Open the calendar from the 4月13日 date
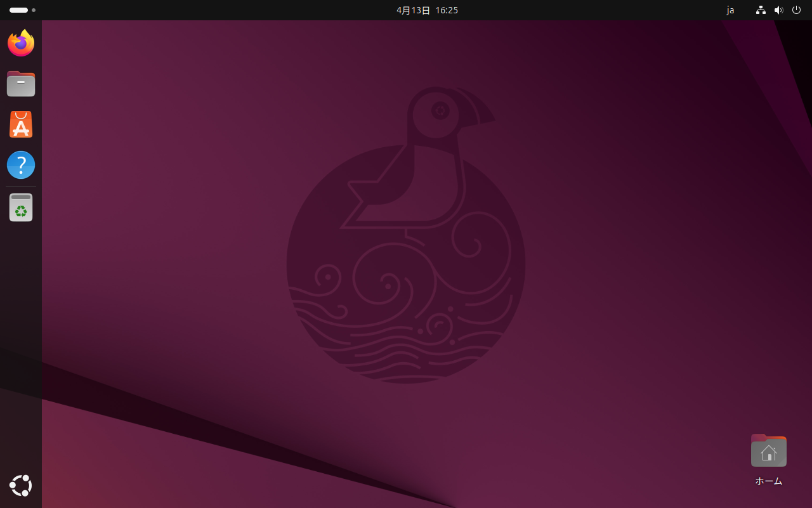 pos(414,10)
